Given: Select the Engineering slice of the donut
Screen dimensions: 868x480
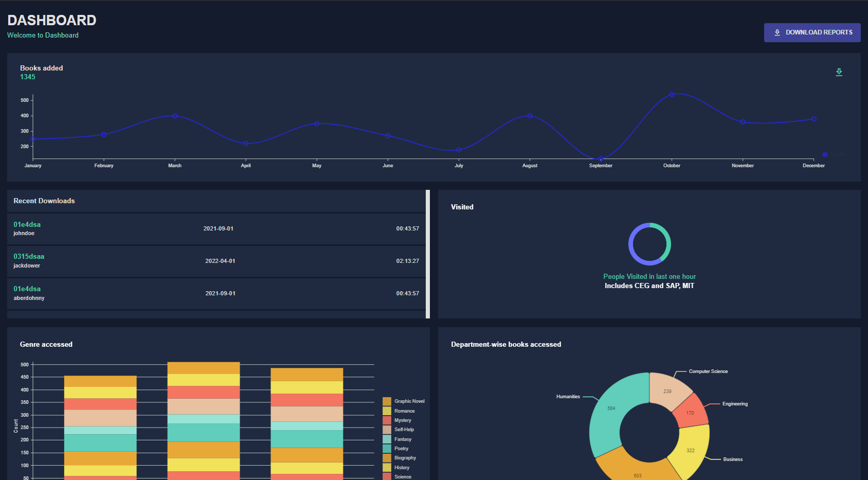Looking at the screenshot, I should [691, 413].
